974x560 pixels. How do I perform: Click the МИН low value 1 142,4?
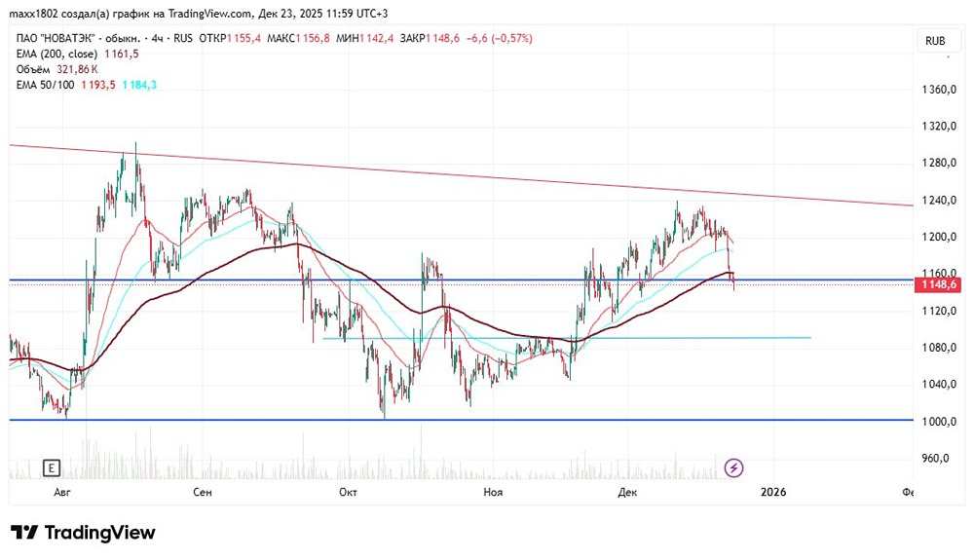(x=376, y=39)
